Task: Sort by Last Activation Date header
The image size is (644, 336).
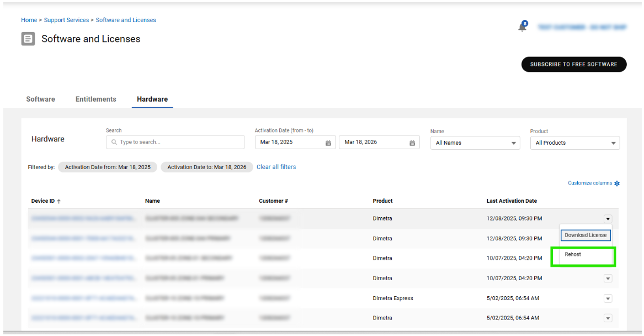Action: tap(512, 201)
